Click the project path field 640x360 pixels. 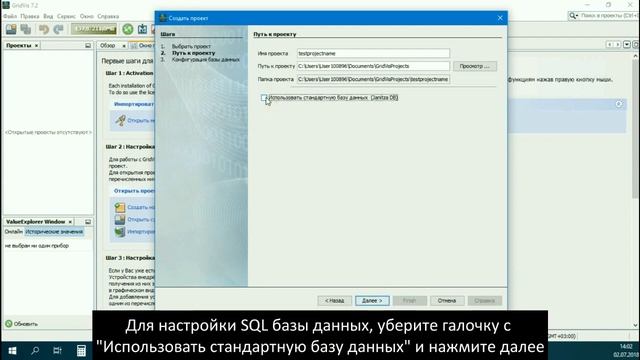pyautogui.click(x=373, y=66)
